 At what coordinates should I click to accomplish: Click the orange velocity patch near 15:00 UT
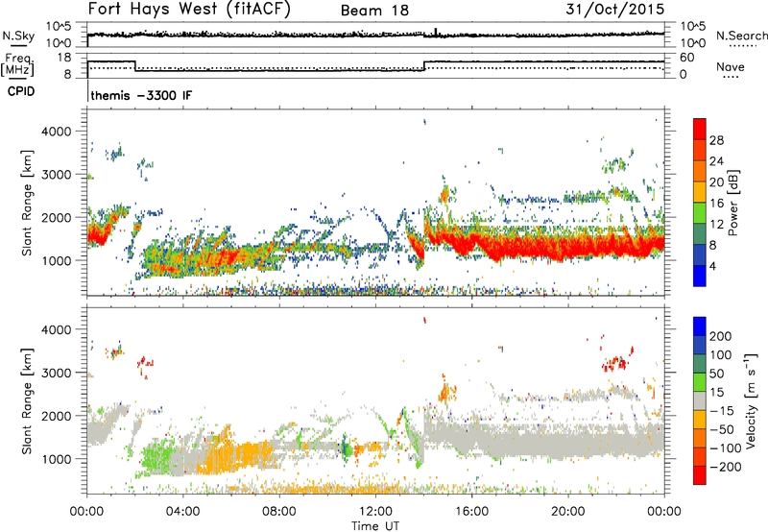444,392
